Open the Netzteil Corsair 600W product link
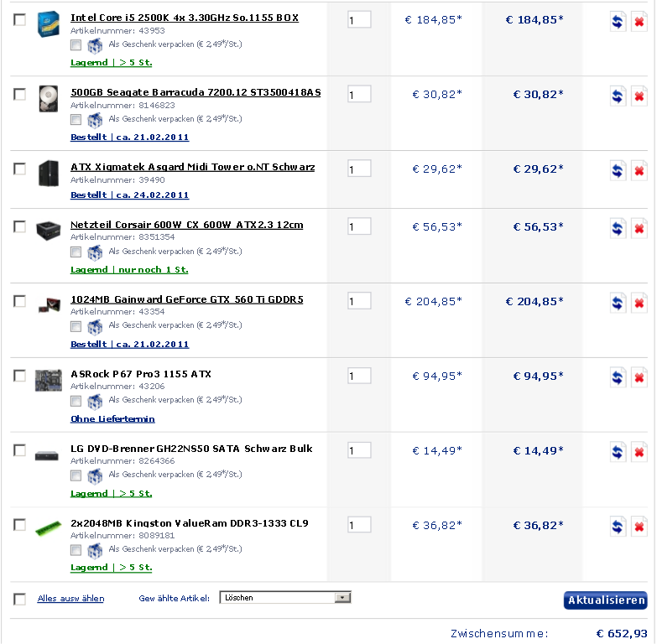657x644 pixels. tap(186, 225)
